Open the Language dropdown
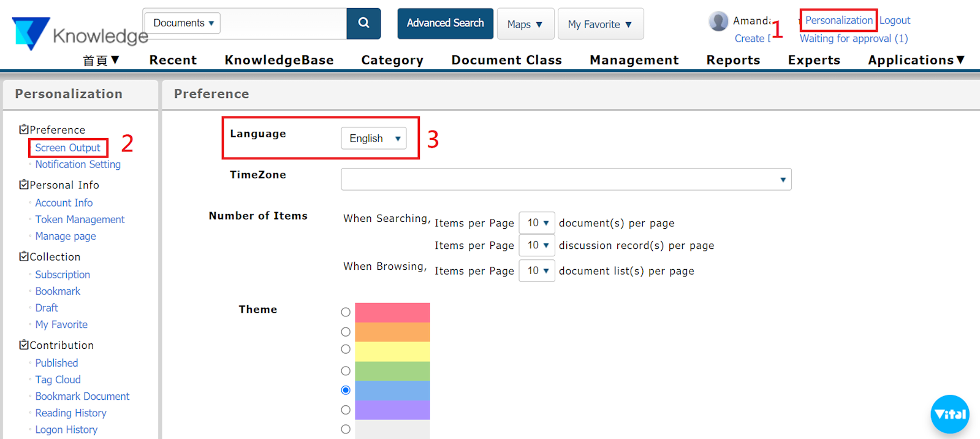Viewport: 980px width, 439px height. pos(373,139)
